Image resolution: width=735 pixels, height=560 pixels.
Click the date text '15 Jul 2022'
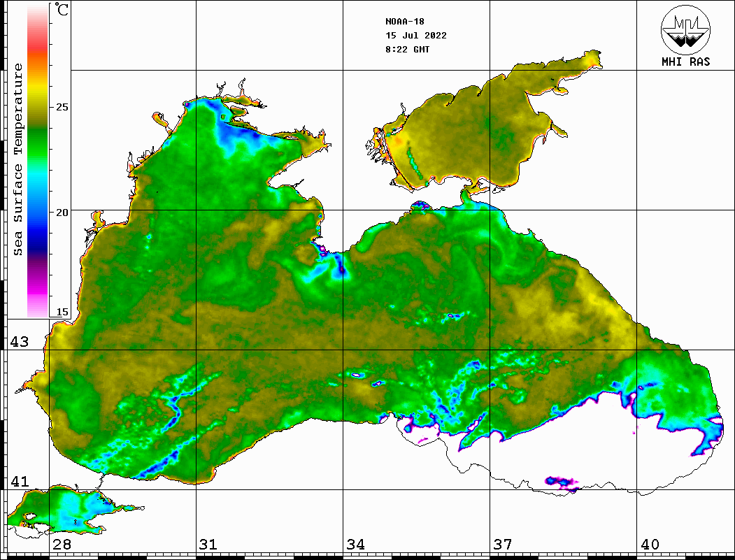[416, 36]
